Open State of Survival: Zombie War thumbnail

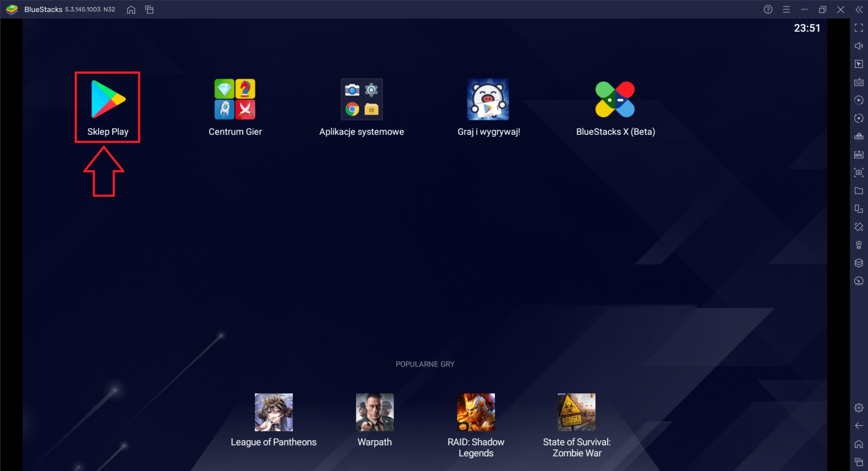coord(577,412)
